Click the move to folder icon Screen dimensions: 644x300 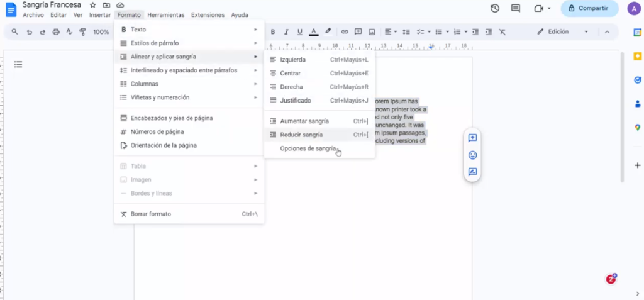106,5
